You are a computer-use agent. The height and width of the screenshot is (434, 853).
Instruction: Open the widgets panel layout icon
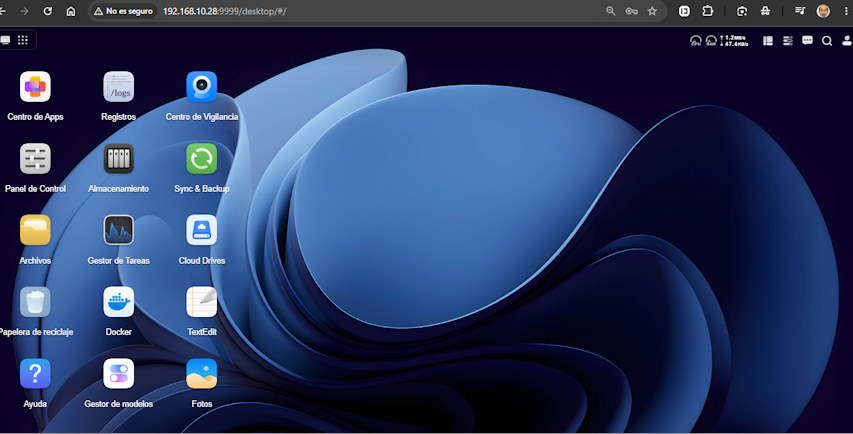click(768, 41)
